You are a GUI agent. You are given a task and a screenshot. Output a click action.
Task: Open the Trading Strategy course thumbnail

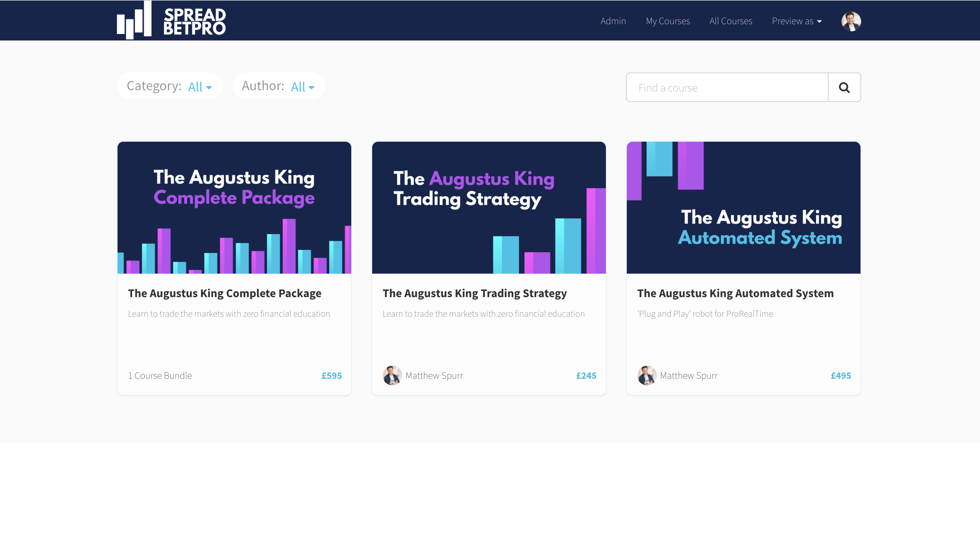[x=488, y=207]
